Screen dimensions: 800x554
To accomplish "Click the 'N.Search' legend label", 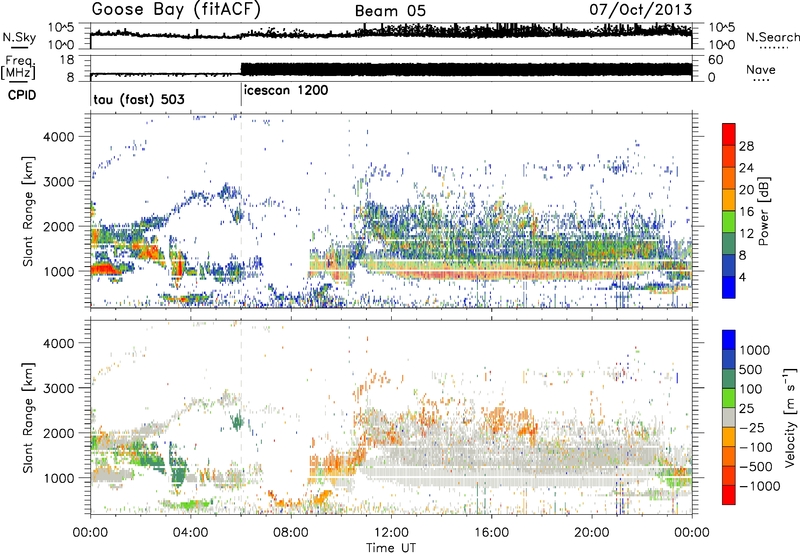I will (x=773, y=37).
